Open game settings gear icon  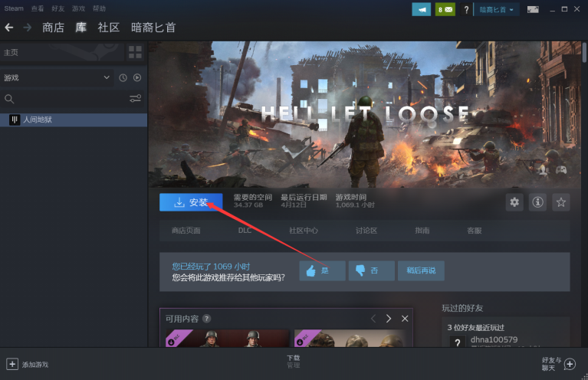click(x=514, y=202)
